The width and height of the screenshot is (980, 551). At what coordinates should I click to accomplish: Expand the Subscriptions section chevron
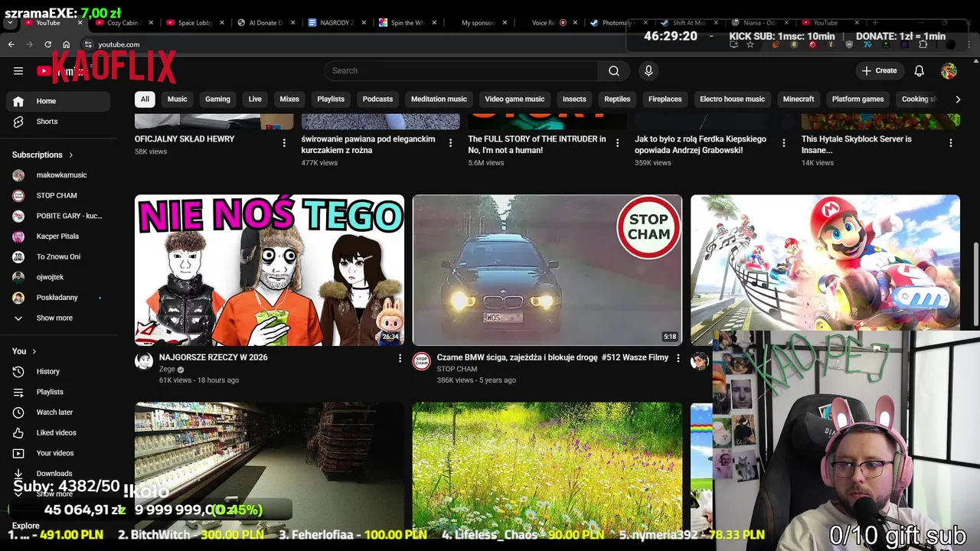pyautogui.click(x=71, y=155)
